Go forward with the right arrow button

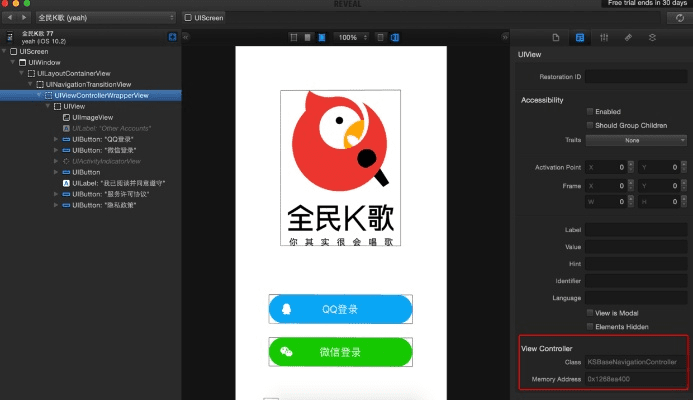click(24, 18)
